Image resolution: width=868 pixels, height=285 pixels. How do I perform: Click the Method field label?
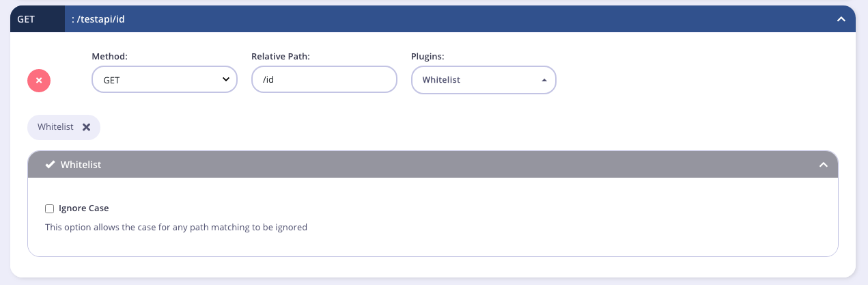(109, 56)
